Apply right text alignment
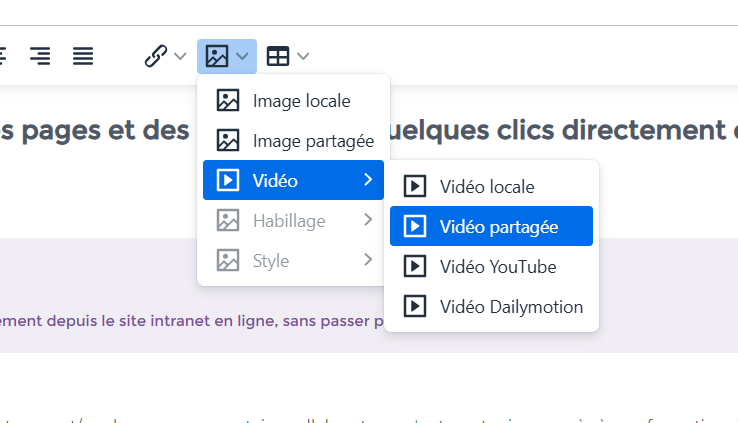This screenshot has height=423, width=738. click(x=40, y=56)
